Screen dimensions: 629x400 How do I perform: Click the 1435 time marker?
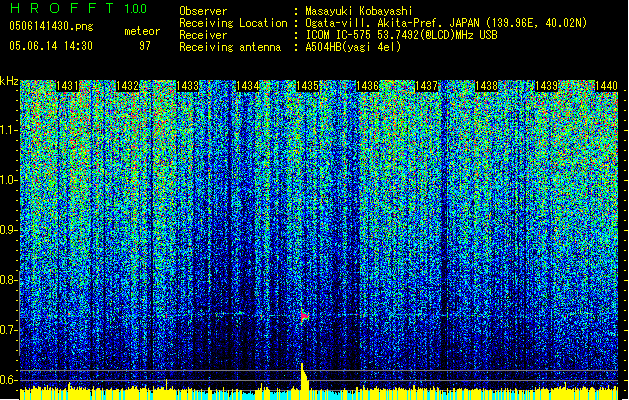click(307, 86)
